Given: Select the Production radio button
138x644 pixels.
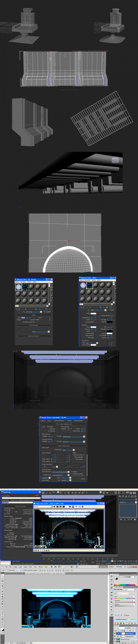Looking at the screenshot, I should [x=41, y=478].
